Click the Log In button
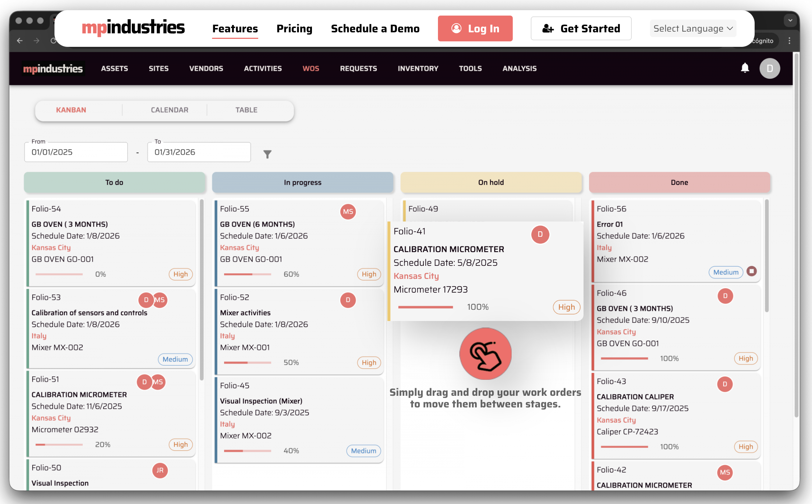Image resolution: width=812 pixels, height=504 pixels. [475, 28]
